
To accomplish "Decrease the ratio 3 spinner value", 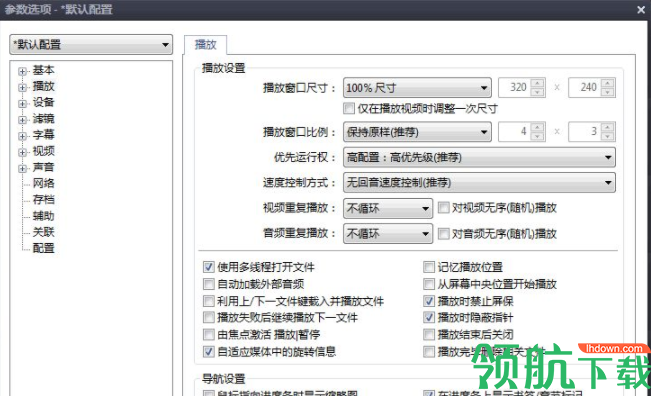I will 607,137.
